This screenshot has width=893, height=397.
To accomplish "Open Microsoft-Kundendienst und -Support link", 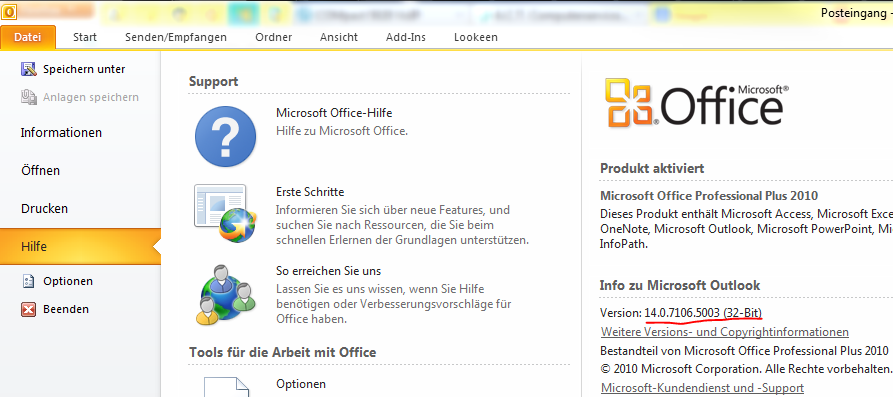I will tap(702, 388).
